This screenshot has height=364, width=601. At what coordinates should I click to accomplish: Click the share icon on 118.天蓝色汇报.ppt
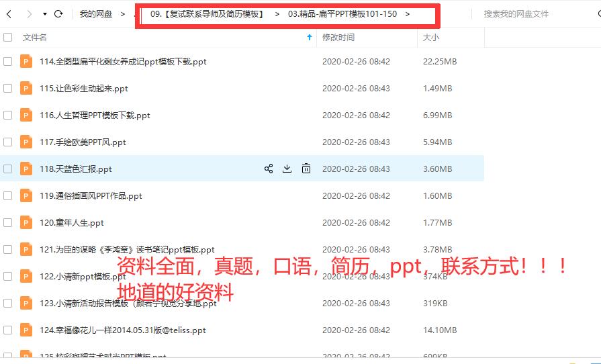[269, 169]
